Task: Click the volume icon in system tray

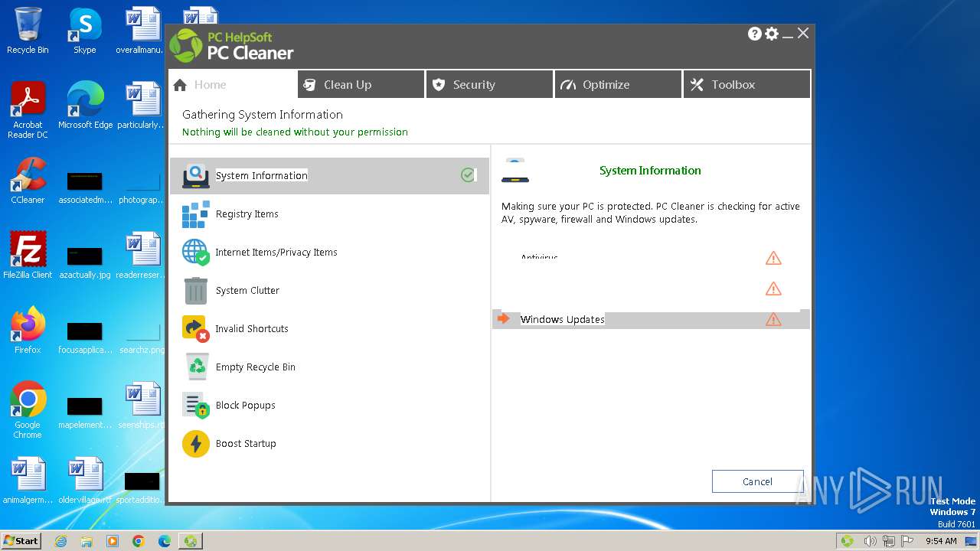Action: pyautogui.click(x=870, y=540)
